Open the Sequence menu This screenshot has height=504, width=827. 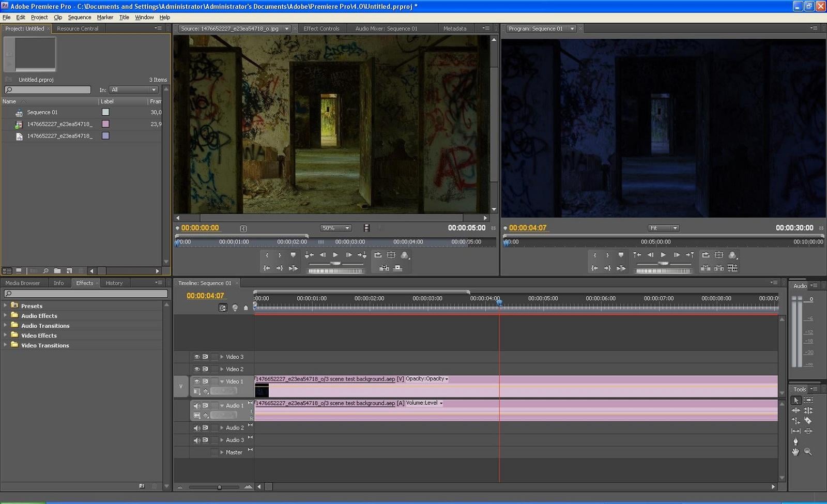[79, 17]
